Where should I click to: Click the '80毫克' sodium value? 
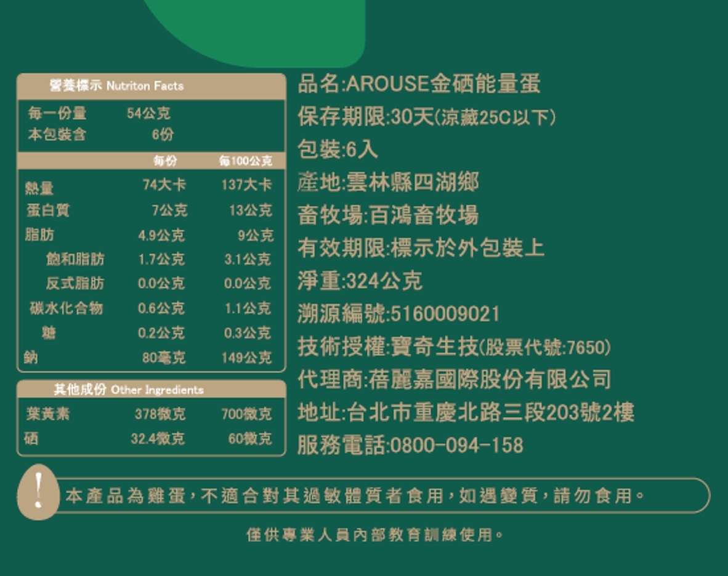[164, 358]
